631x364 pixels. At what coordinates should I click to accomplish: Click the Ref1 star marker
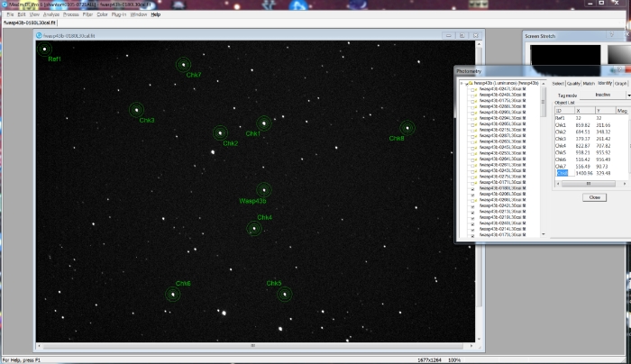(44, 49)
